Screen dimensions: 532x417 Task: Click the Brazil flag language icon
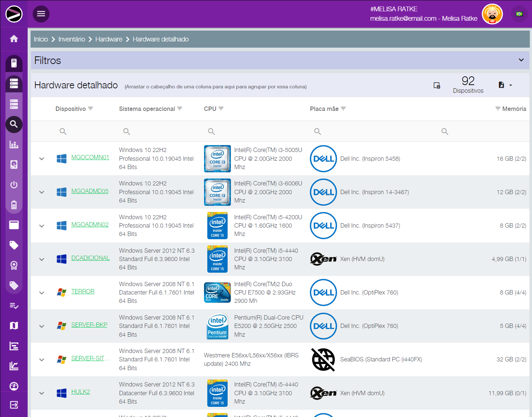point(519,14)
